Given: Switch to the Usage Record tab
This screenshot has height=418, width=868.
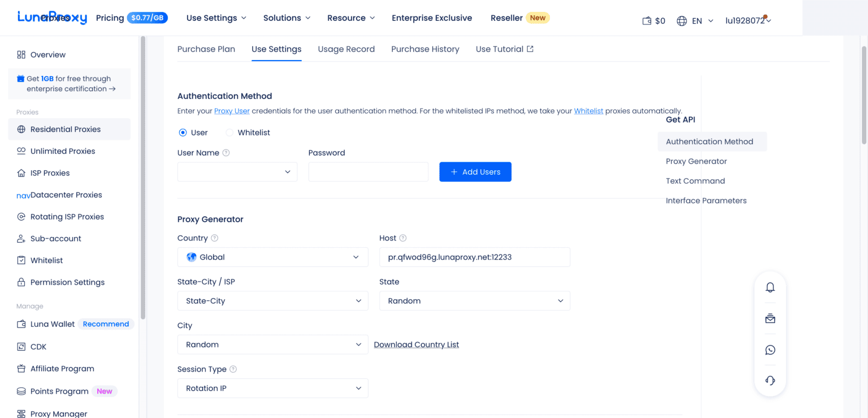Looking at the screenshot, I should coord(346,49).
